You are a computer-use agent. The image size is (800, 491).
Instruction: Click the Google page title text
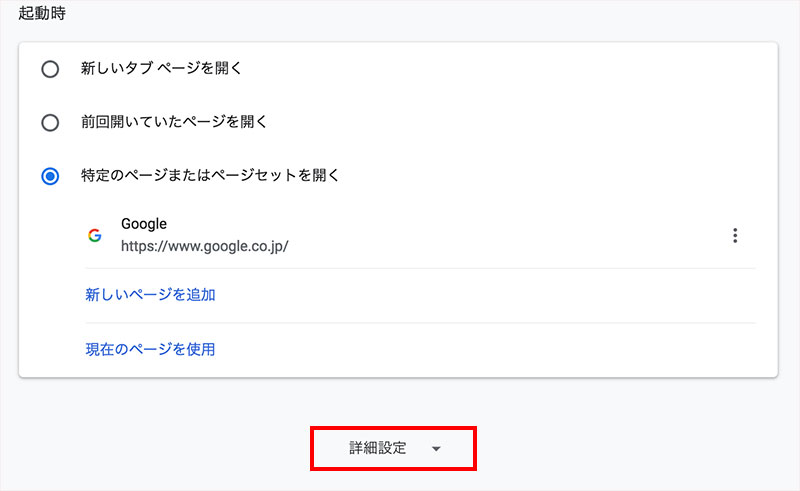[143, 224]
